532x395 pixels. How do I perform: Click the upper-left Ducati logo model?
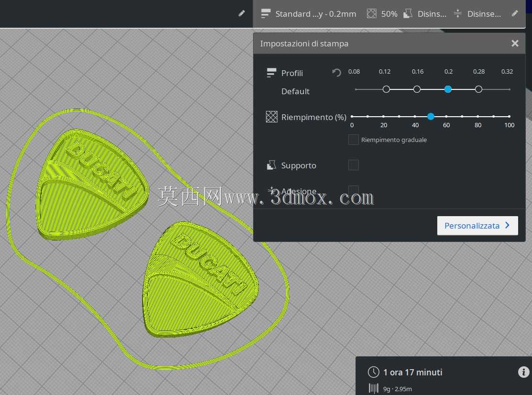coord(91,184)
